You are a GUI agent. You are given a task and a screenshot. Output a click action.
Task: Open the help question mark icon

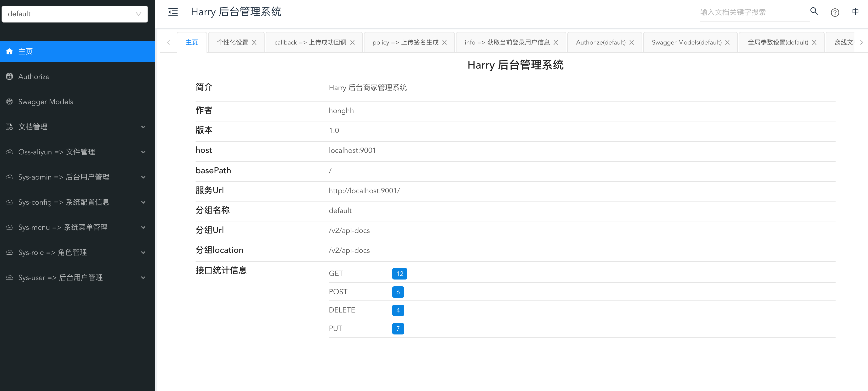coord(835,13)
